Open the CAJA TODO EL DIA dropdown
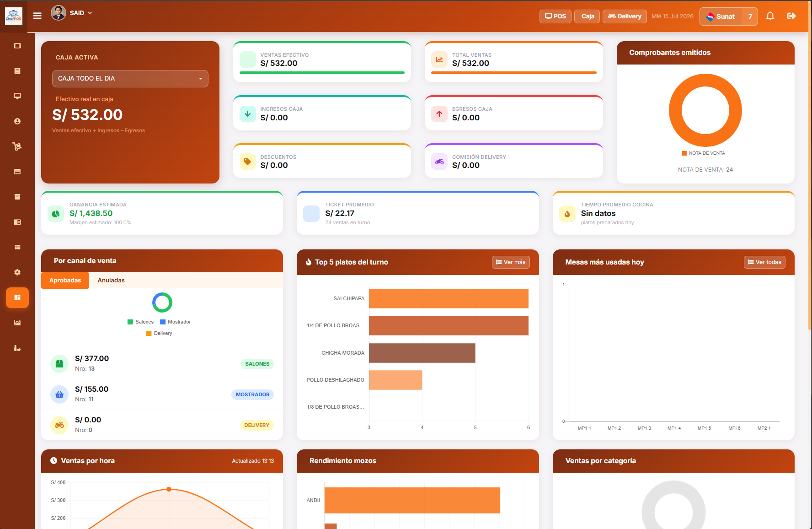Screen dimensions: 812x529 pyautogui.click(x=130, y=79)
